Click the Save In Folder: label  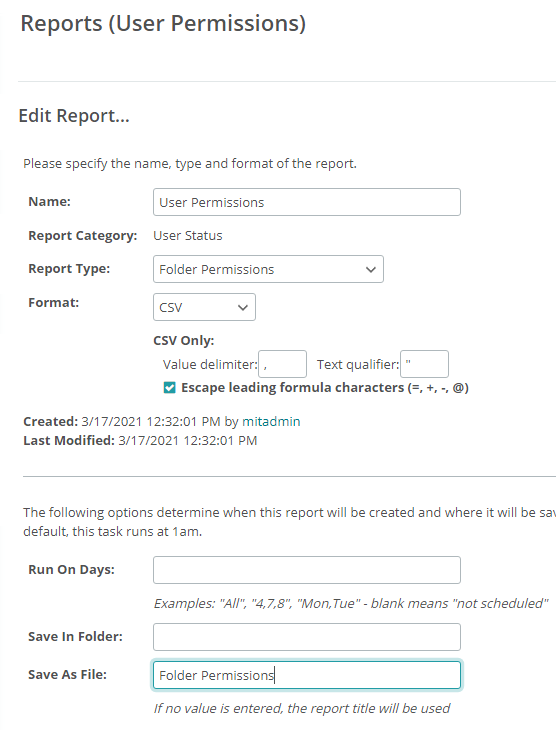click(75, 636)
